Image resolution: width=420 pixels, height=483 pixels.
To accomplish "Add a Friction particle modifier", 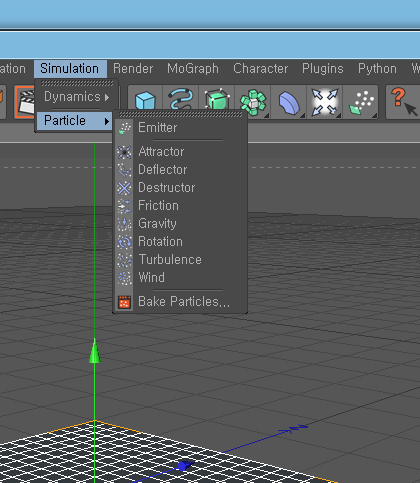I will [x=180, y=206].
